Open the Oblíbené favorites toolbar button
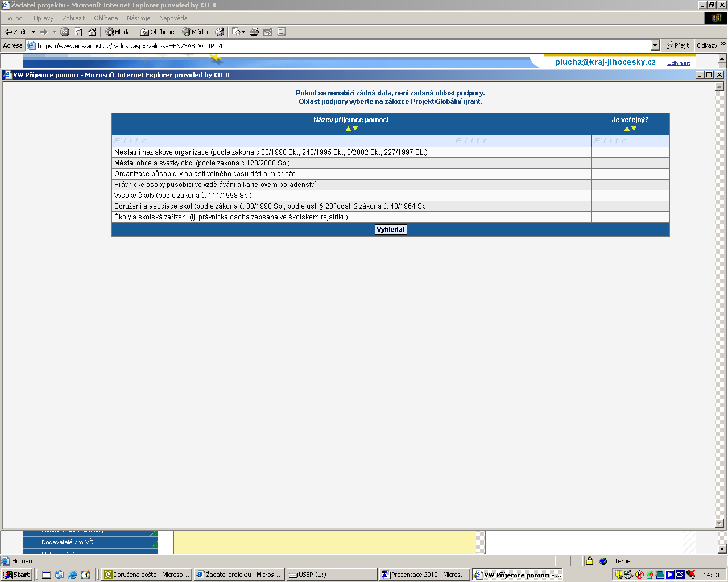This screenshot has width=728, height=582. (158, 32)
